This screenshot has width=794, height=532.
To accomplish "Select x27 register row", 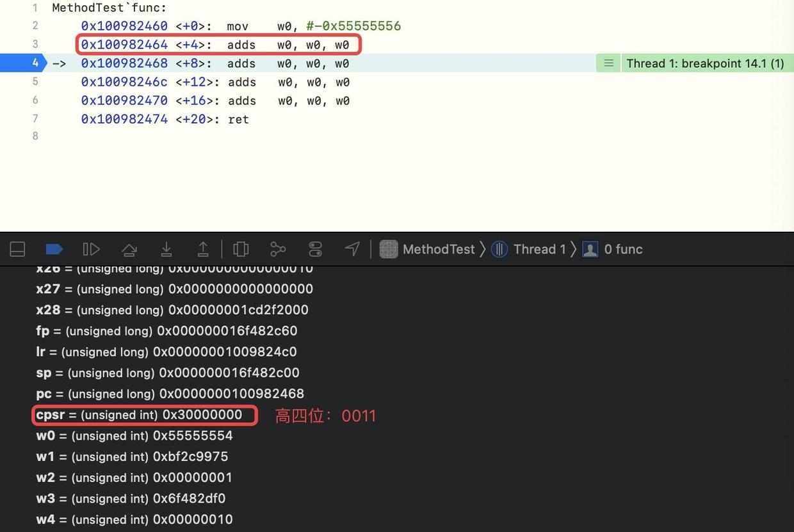I will click(x=175, y=289).
